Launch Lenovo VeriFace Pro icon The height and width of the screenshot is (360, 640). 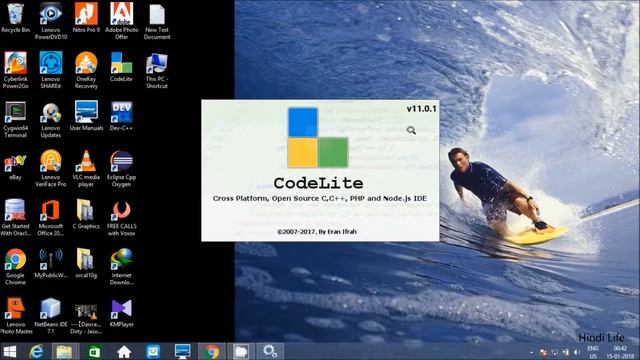point(51,168)
